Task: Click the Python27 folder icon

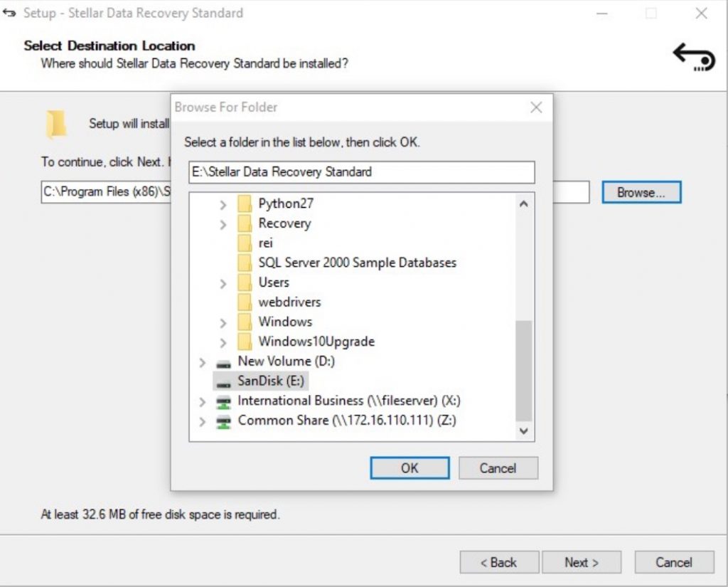Action: pyautogui.click(x=245, y=204)
